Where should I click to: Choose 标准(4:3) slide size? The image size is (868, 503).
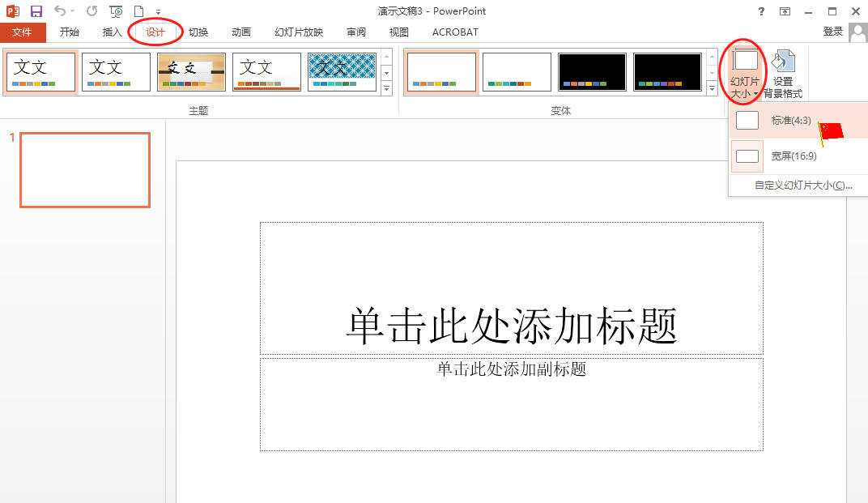(x=797, y=120)
